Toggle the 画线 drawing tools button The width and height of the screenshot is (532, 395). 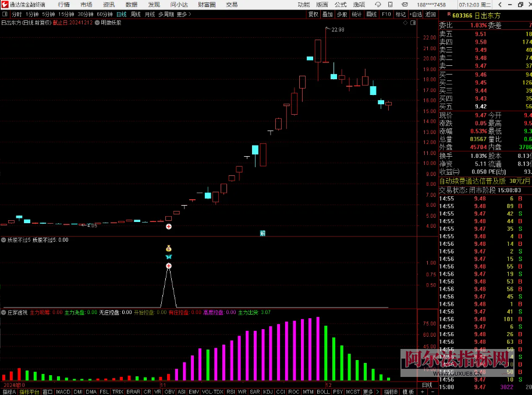371,14
